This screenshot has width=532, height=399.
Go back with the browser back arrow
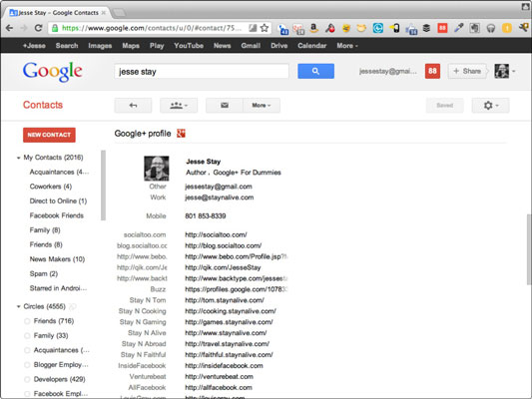pos(9,28)
